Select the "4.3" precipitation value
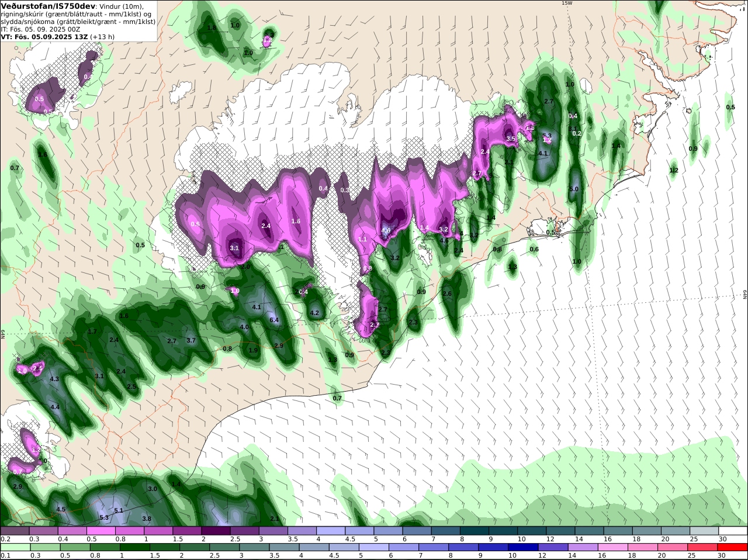The height and width of the screenshot is (560, 748). [55, 379]
